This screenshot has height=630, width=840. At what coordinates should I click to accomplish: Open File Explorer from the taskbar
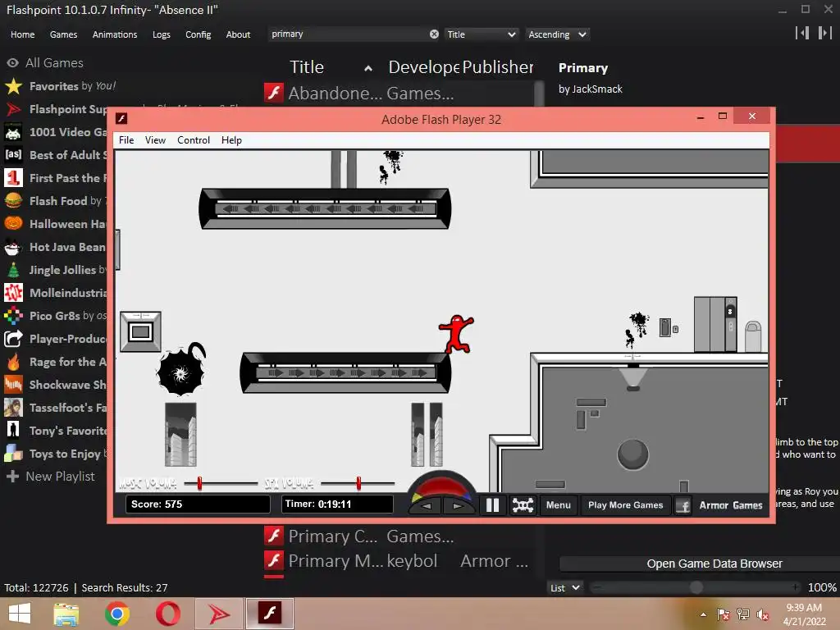[x=66, y=614]
